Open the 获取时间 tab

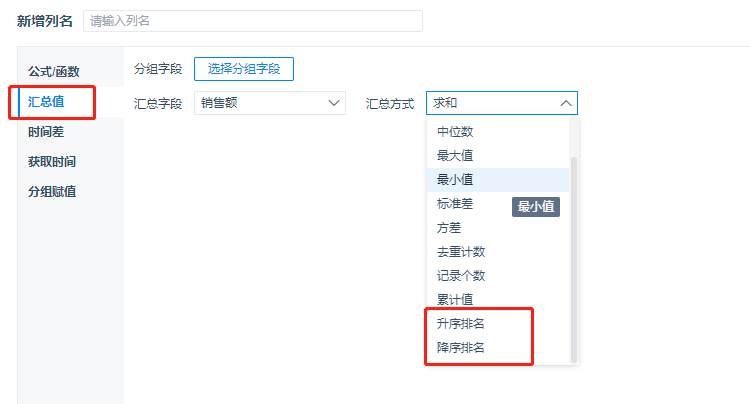click(x=52, y=162)
